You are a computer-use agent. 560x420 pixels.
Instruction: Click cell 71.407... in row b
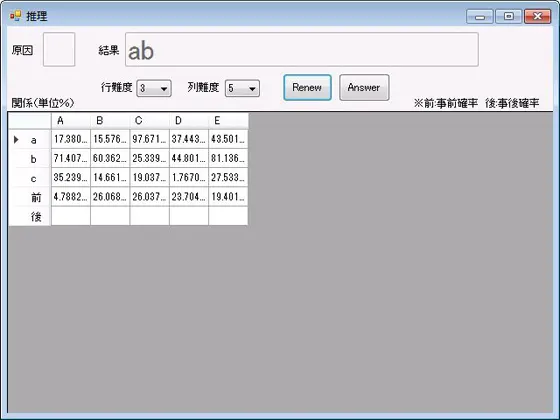(x=71, y=158)
